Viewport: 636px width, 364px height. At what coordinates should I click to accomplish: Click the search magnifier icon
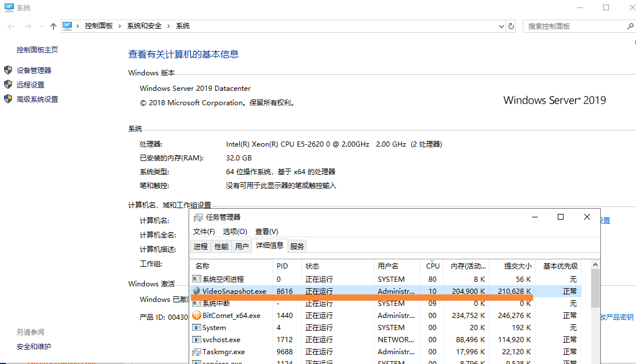point(630,26)
